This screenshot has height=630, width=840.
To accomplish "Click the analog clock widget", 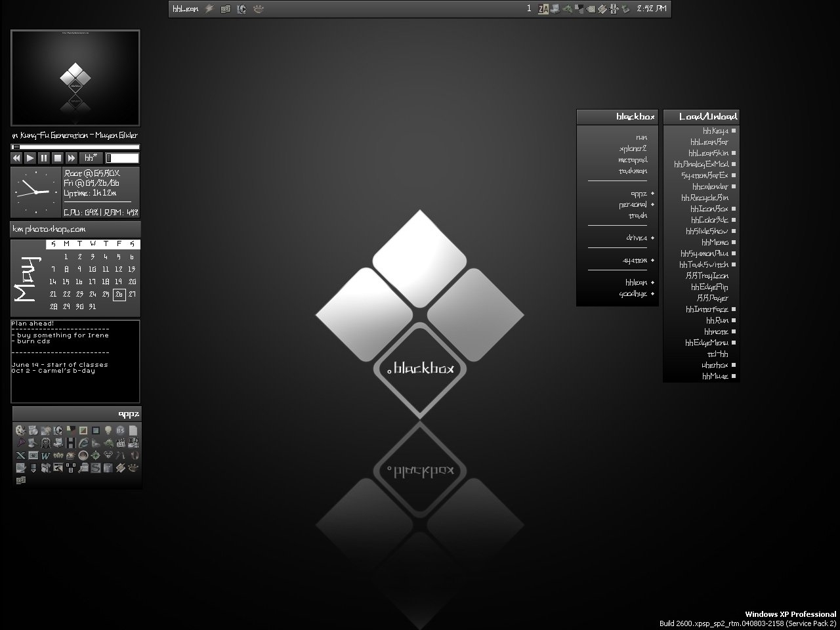I will click(x=35, y=192).
